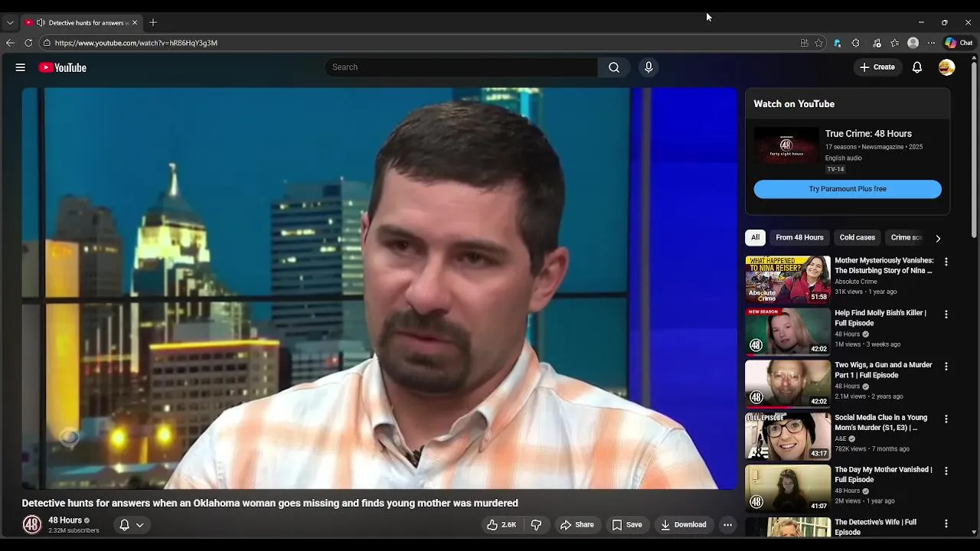Toggle subscription notification bell for 48 Hours

124,525
